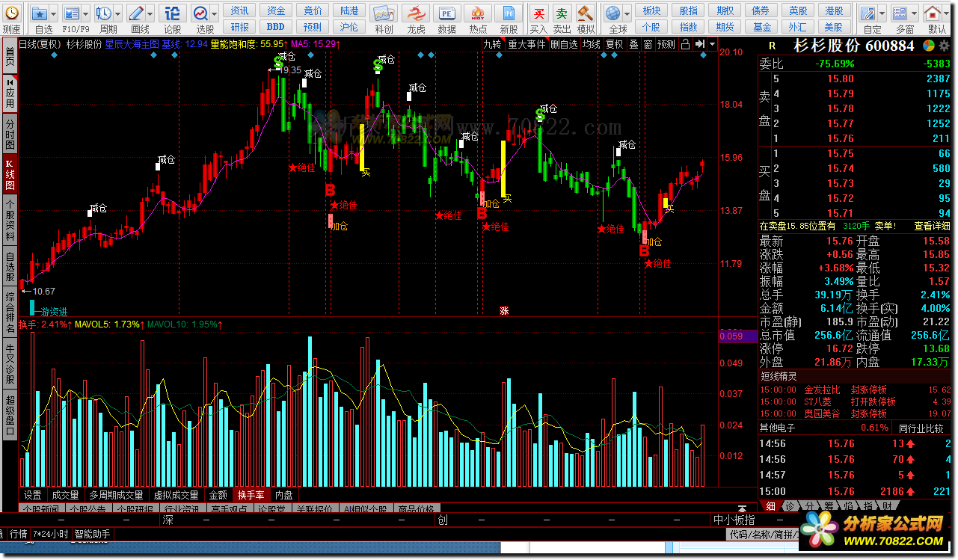This screenshot has width=958, height=560.
Task: Open the 新股 IPO icon
Action: [509, 13]
